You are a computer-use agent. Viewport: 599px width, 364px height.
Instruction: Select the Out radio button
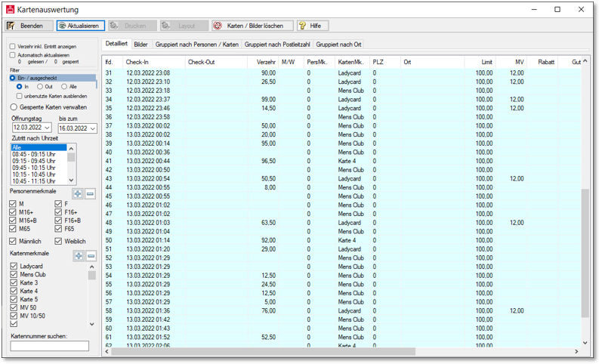pos(40,87)
